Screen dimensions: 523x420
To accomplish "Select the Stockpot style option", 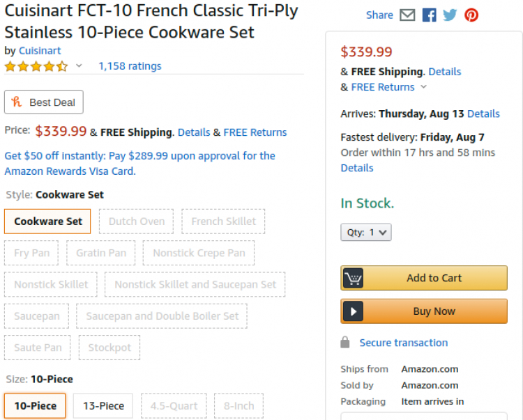I will (109, 348).
